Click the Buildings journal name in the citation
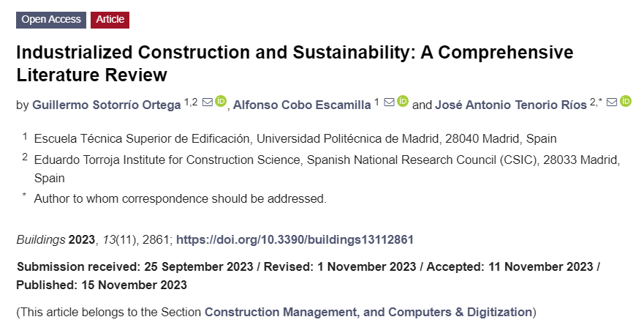Image resolution: width=644 pixels, height=325 pixels. [41, 239]
